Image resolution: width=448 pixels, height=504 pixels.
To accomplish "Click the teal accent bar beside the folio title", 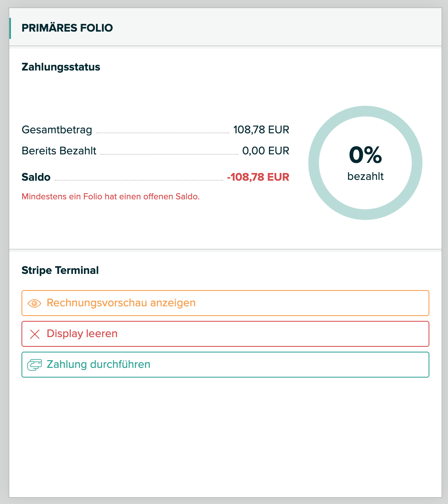I will (x=10, y=28).
